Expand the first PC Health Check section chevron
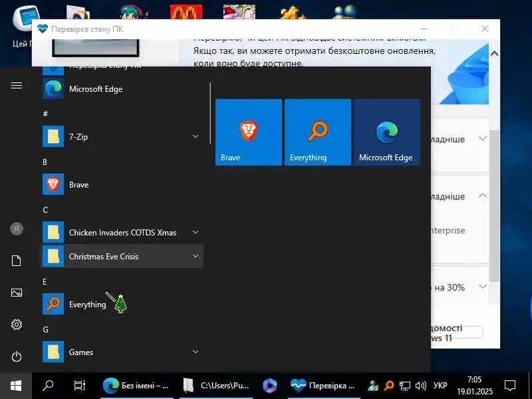Screen dimensions: 532x399 tap(483, 138)
